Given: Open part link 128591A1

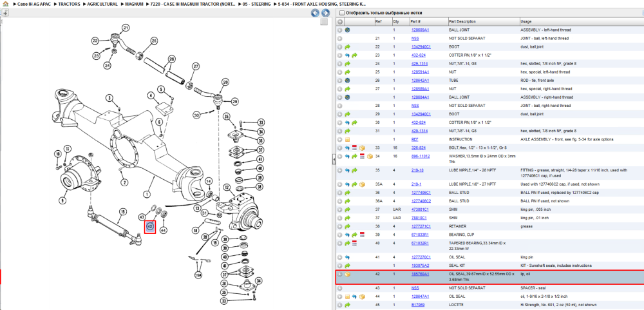Looking at the screenshot, I should [420, 72].
